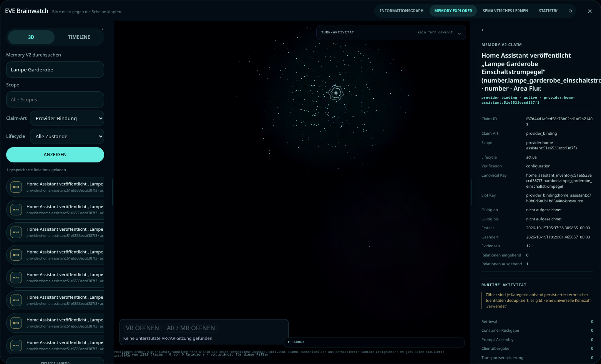Screen dimensions: 601x364
Task: Click the Verification value "configuration"
Action: tap(538, 166)
